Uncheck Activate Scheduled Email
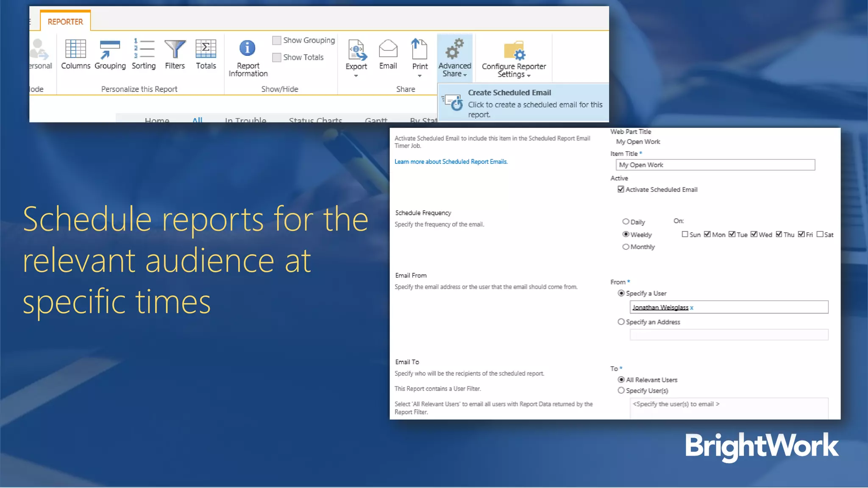Image resolution: width=868 pixels, height=488 pixels. click(621, 189)
